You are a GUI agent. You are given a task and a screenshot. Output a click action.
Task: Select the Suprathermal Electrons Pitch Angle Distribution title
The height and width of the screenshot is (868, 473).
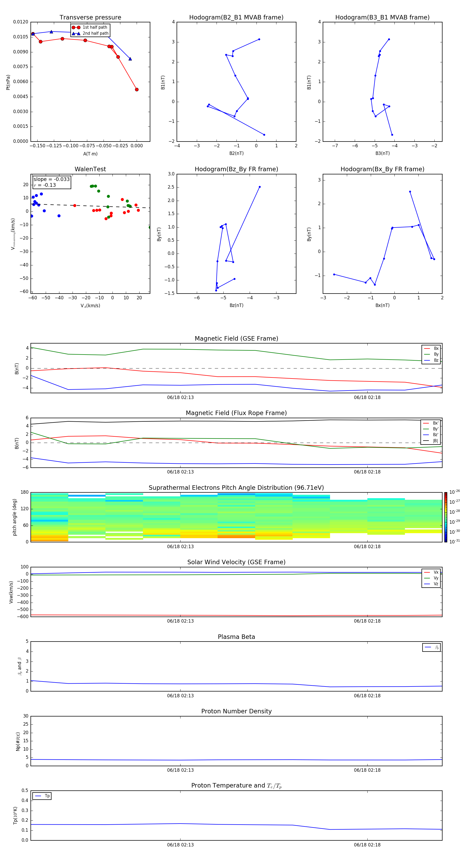click(236, 488)
